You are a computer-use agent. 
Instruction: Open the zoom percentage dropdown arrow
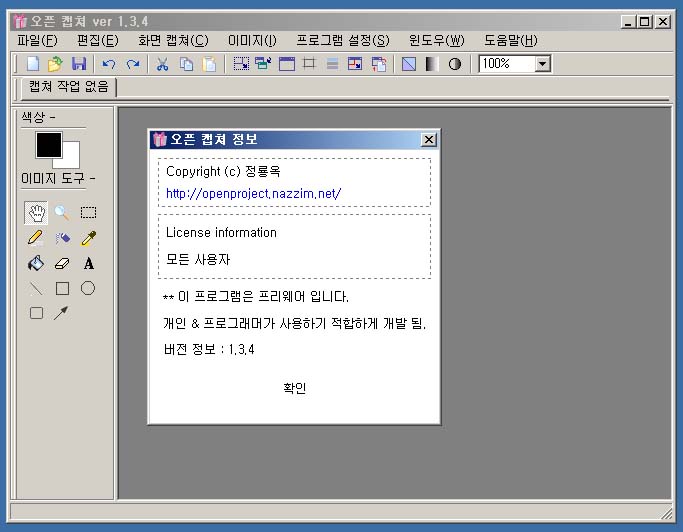(542, 64)
